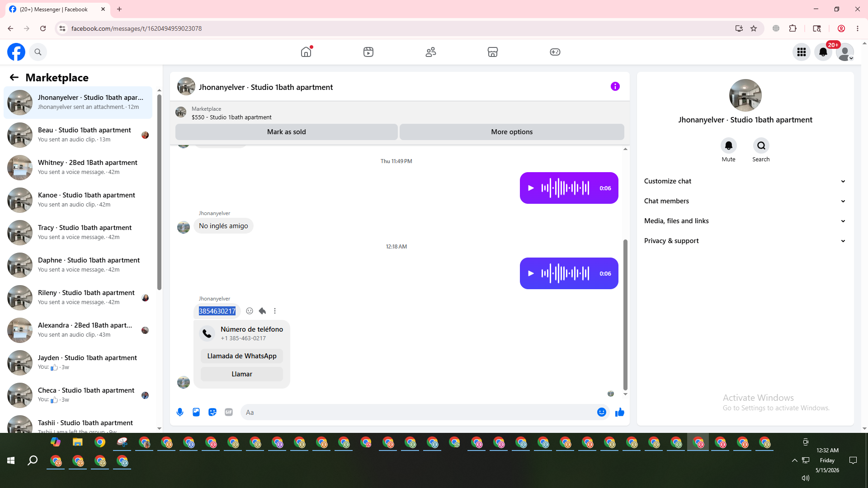This screenshot has height=488, width=868.
Task: Open Windows notification center
Action: click(x=853, y=460)
